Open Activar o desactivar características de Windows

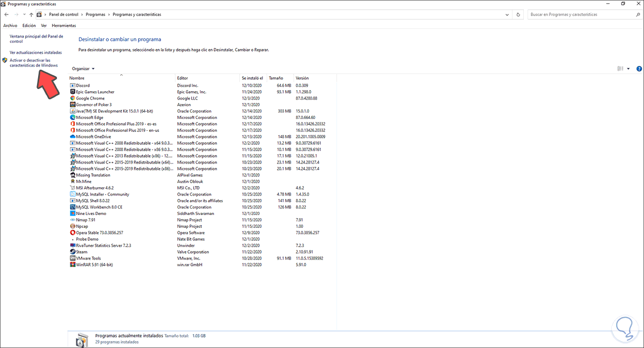click(34, 63)
